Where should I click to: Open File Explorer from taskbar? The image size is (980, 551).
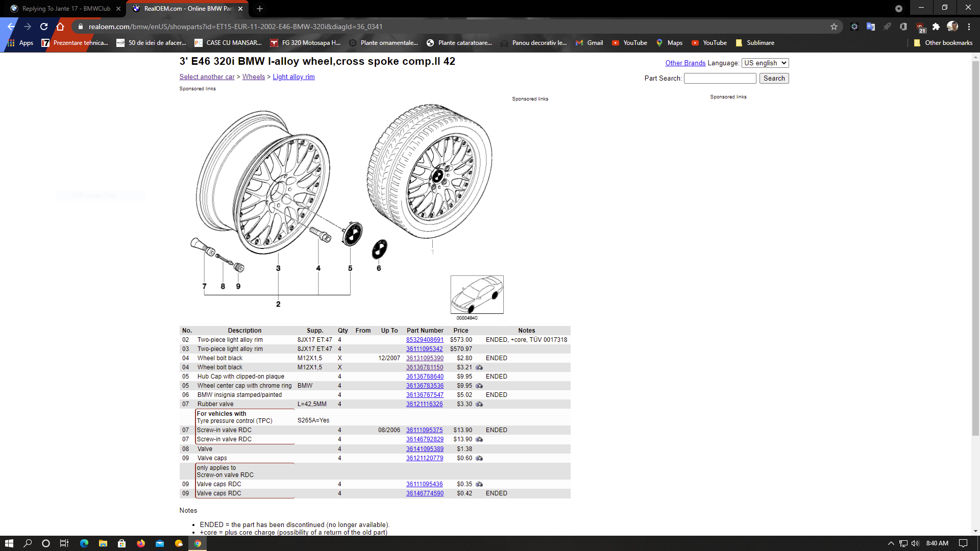click(103, 543)
